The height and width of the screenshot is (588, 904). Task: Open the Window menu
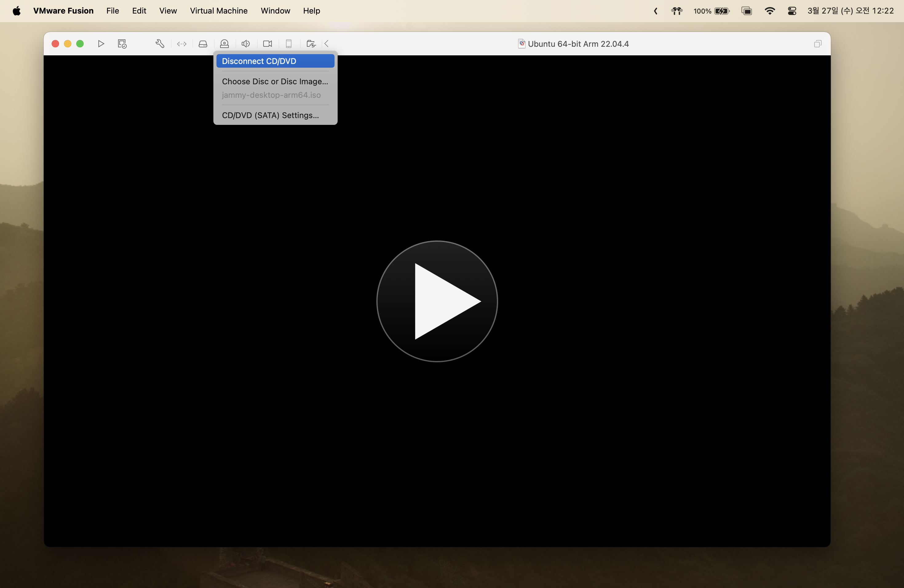tap(276, 11)
